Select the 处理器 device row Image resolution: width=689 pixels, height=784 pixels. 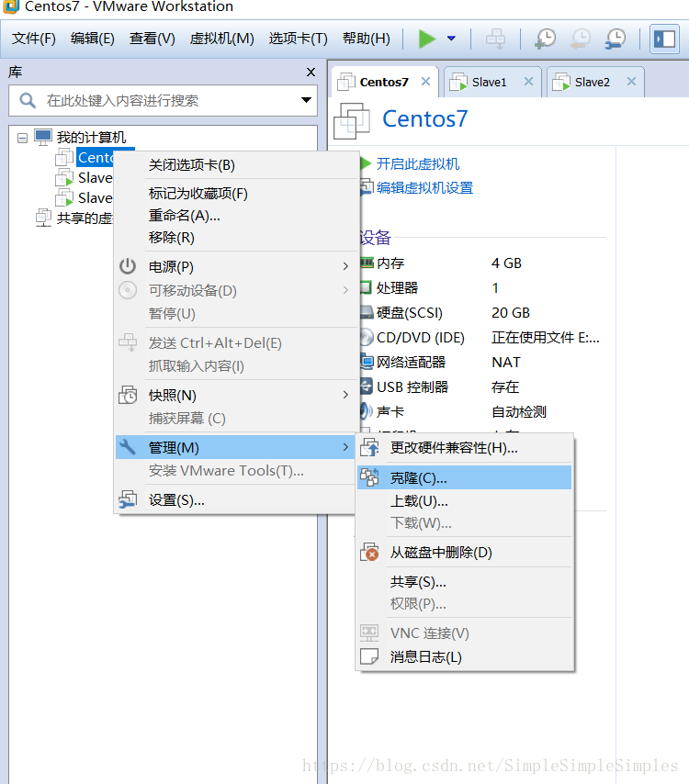pyautogui.click(x=483, y=287)
